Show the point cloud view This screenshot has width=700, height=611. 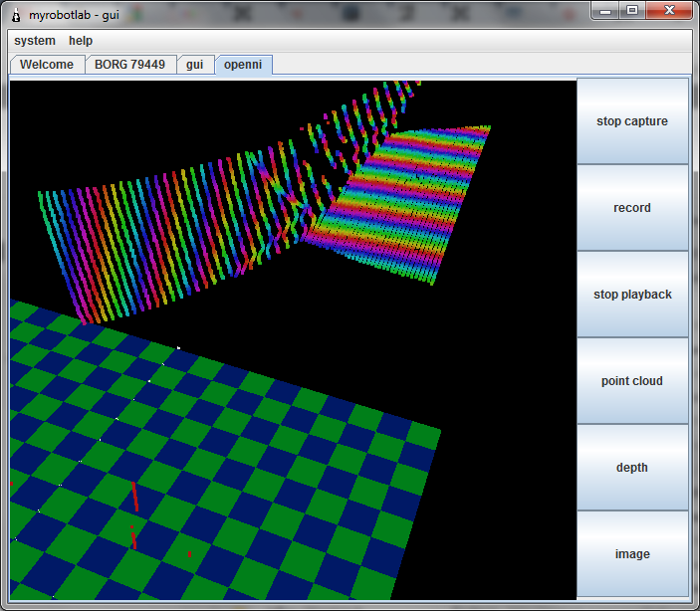pyautogui.click(x=632, y=381)
